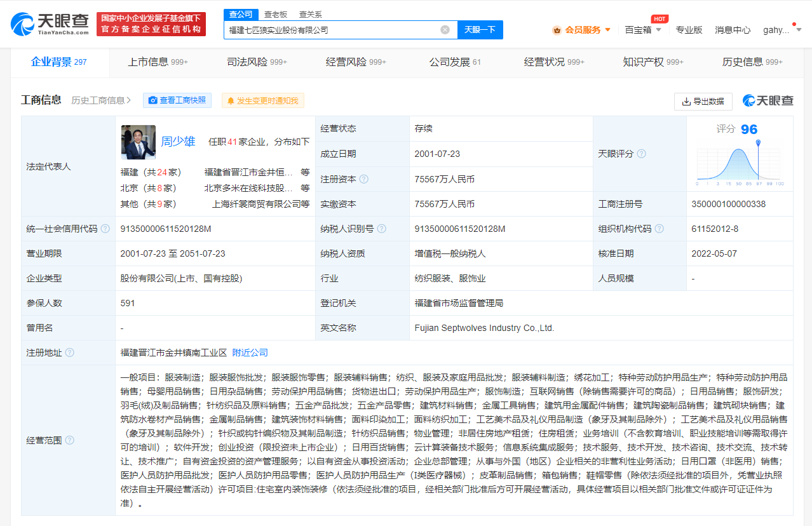View the 历史信息 tab

752,62
